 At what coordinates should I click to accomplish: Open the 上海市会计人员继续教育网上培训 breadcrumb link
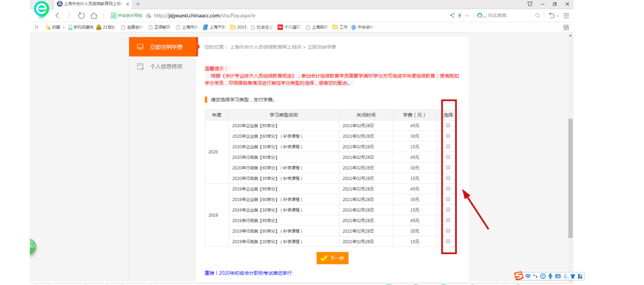tap(265, 47)
